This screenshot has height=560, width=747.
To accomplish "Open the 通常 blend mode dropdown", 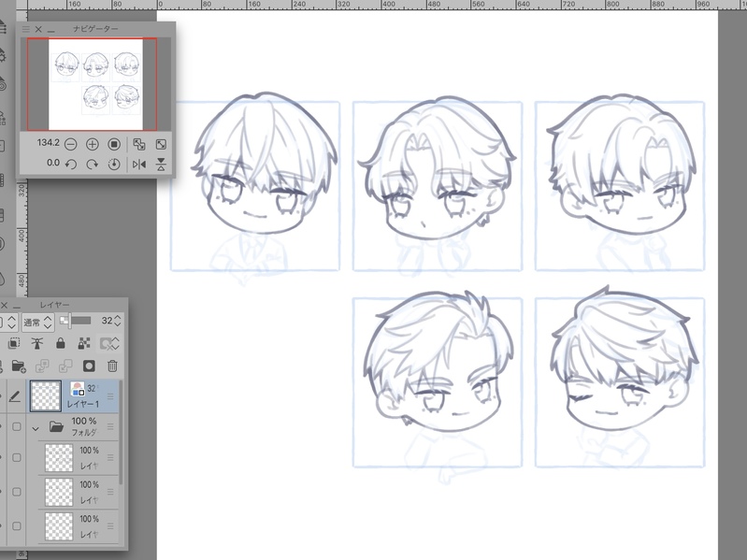I will click(37, 323).
